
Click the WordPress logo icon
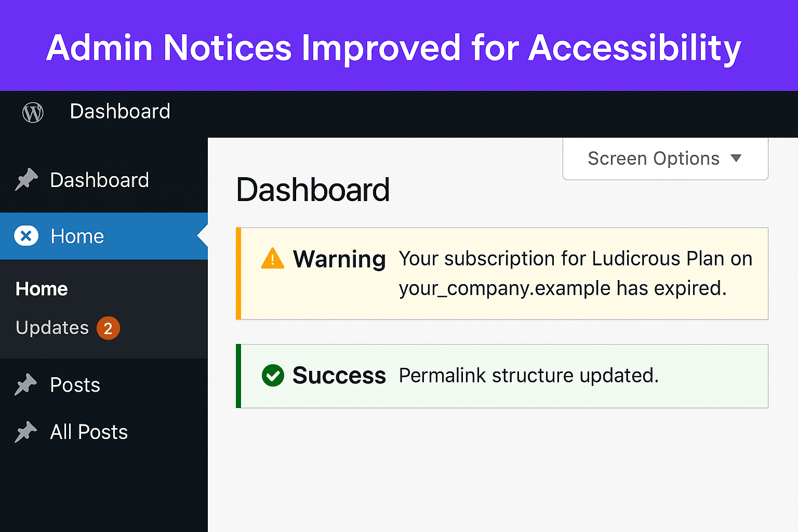pyautogui.click(x=33, y=112)
